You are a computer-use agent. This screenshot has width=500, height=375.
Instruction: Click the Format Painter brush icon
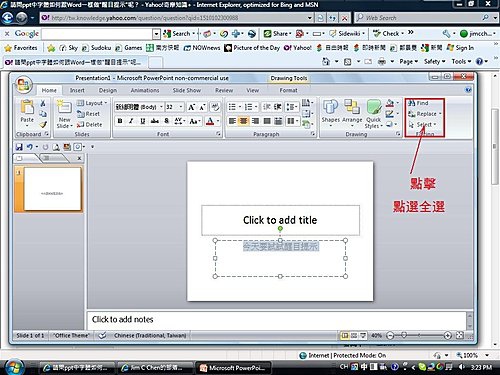tap(43, 124)
